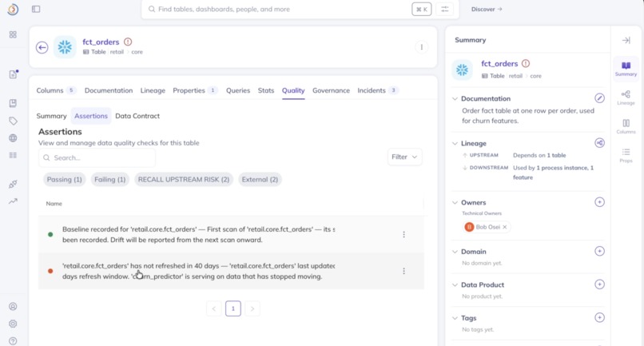Screen dimensions: 644x346
Task: Open the search filter settings icon
Action: (x=445, y=9)
